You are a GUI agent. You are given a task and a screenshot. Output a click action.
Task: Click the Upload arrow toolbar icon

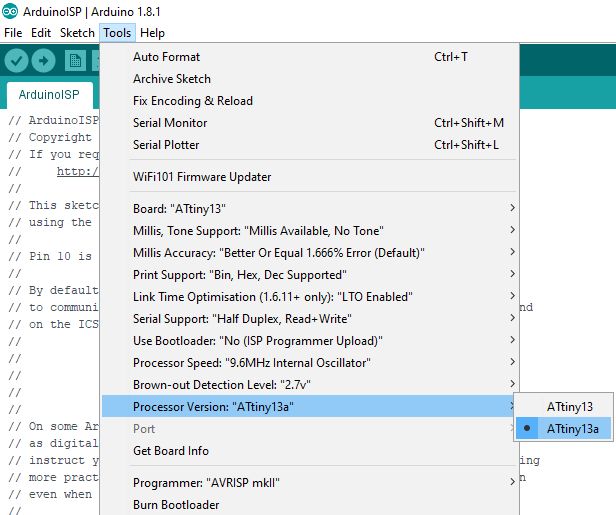pos(43,61)
